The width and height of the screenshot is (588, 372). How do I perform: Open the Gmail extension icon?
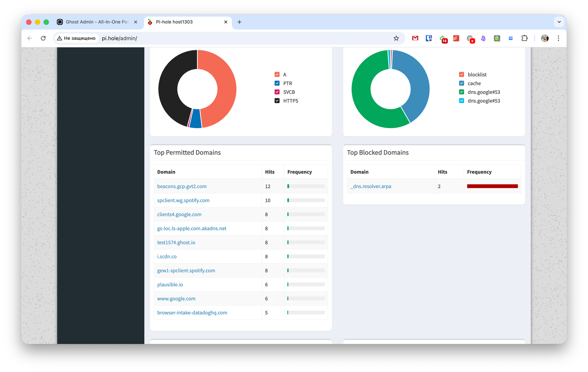point(415,38)
